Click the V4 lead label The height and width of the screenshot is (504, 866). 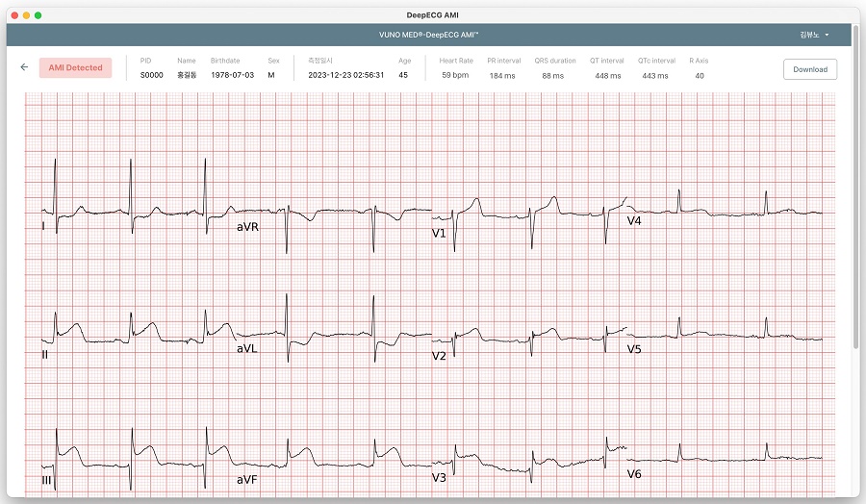tap(634, 221)
